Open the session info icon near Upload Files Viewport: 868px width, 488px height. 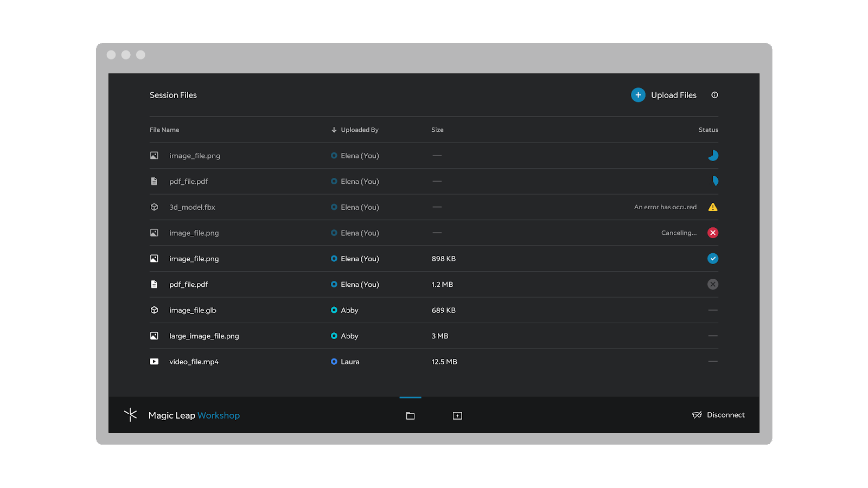point(714,95)
